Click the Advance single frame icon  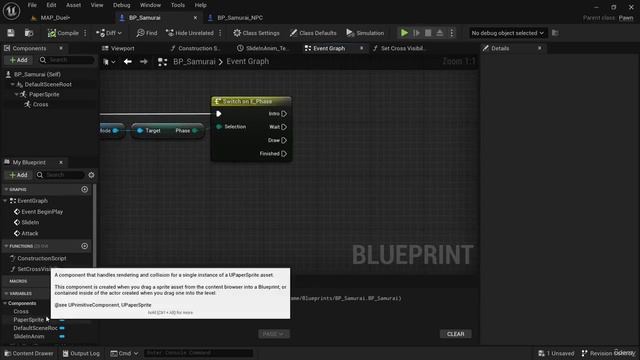[x=416, y=33]
